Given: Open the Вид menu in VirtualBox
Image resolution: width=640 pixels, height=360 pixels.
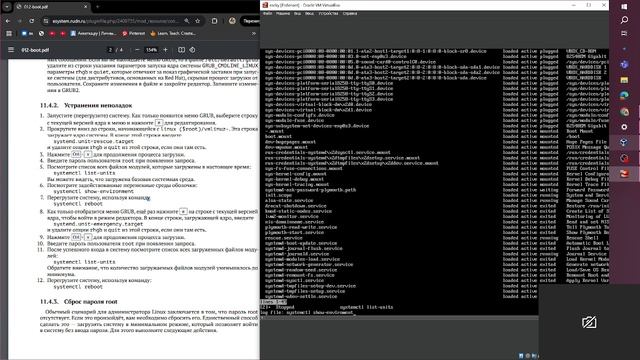Looking at the screenshot, I should (298, 13).
